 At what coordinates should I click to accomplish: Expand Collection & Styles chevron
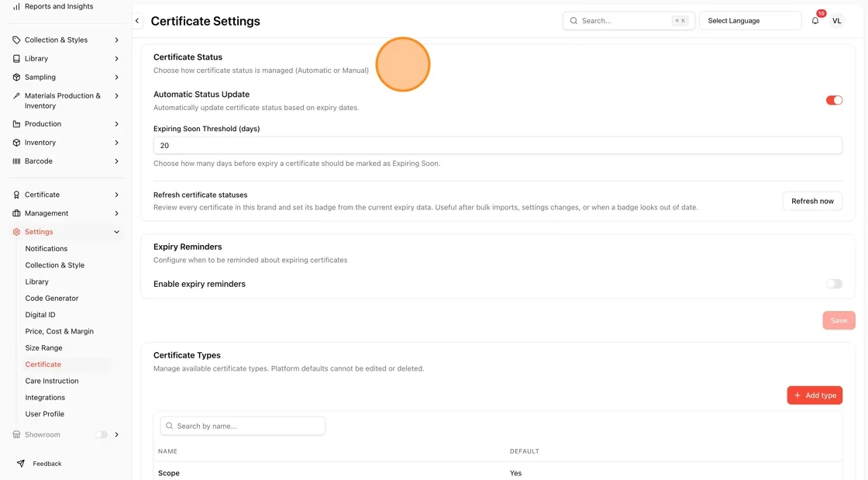click(117, 40)
